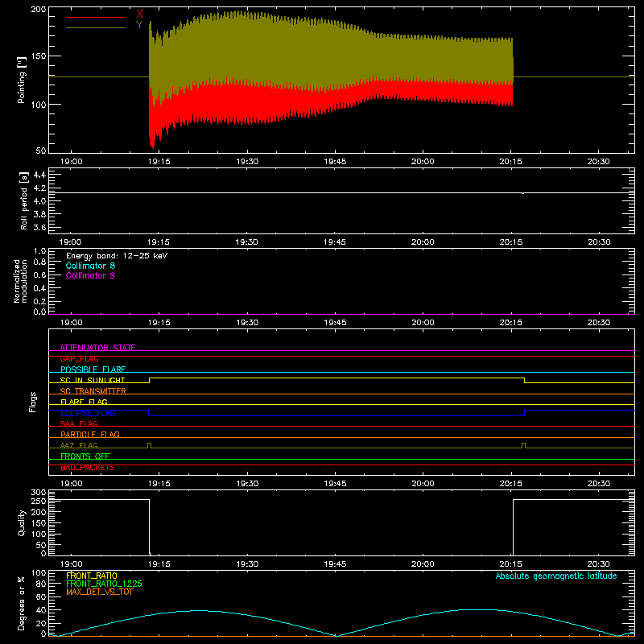Image resolution: width=644 pixels, height=644 pixels.
Task: Click the red X legend line
Action: pos(96,17)
